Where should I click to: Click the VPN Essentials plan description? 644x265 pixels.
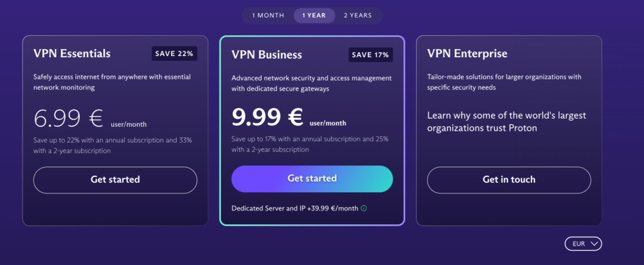(112, 82)
